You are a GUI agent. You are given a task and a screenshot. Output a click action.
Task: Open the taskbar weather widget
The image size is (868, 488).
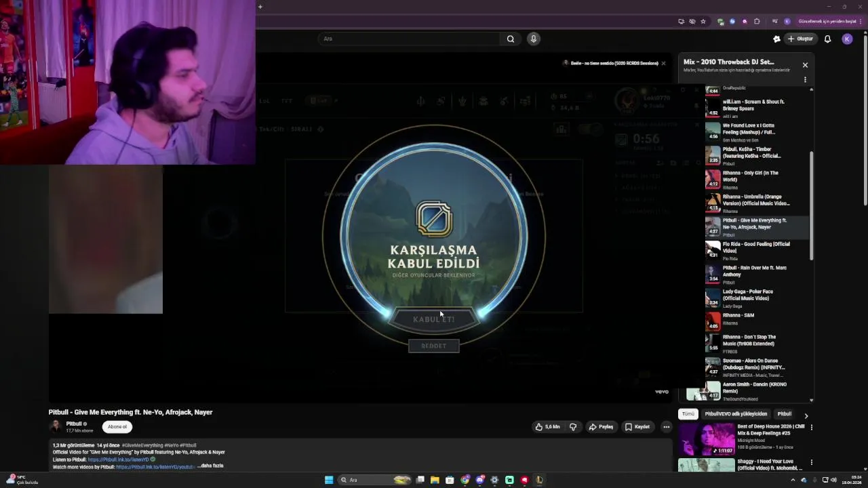point(22,480)
